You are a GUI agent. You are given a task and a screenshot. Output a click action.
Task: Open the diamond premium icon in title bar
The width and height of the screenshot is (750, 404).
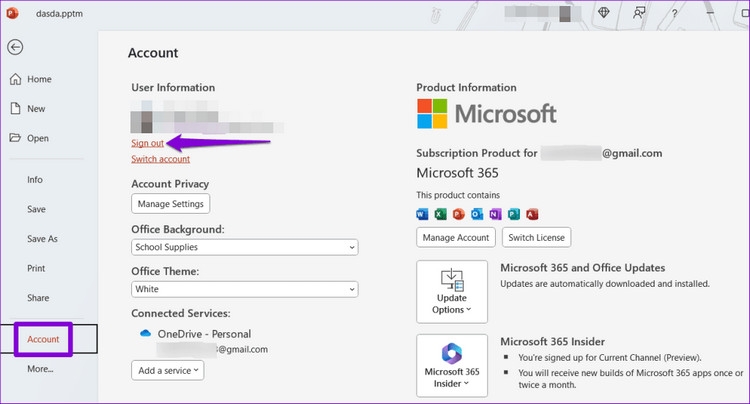[604, 12]
